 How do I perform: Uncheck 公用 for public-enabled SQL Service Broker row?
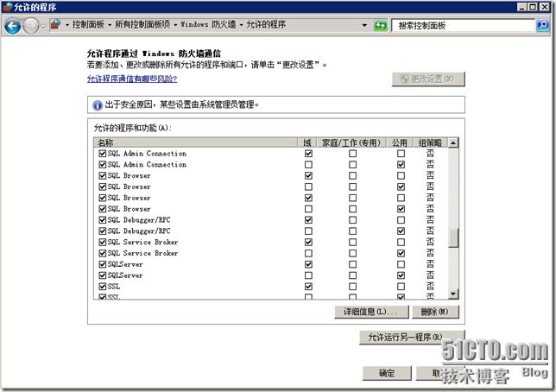coord(401,253)
